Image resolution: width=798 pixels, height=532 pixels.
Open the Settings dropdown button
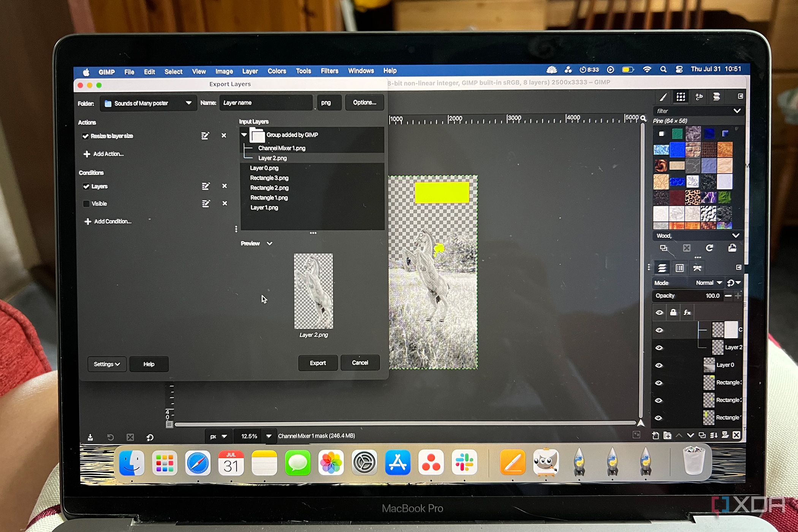click(107, 364)
